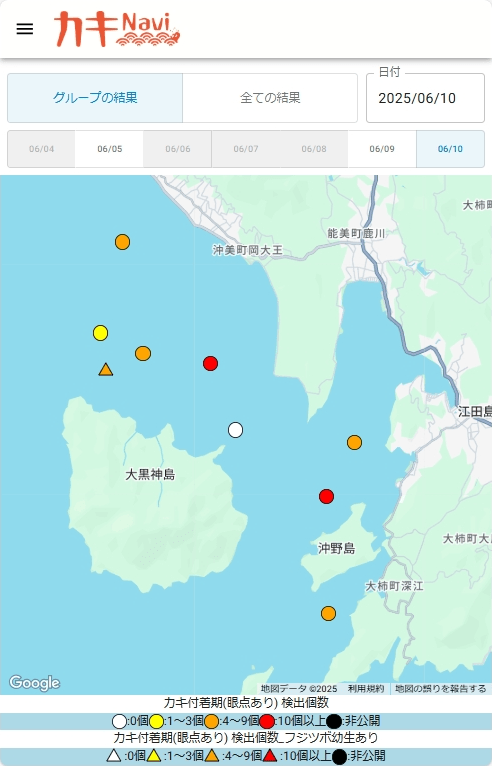
Task: Switch to 全ての結果 view
Action: (270, 98)
